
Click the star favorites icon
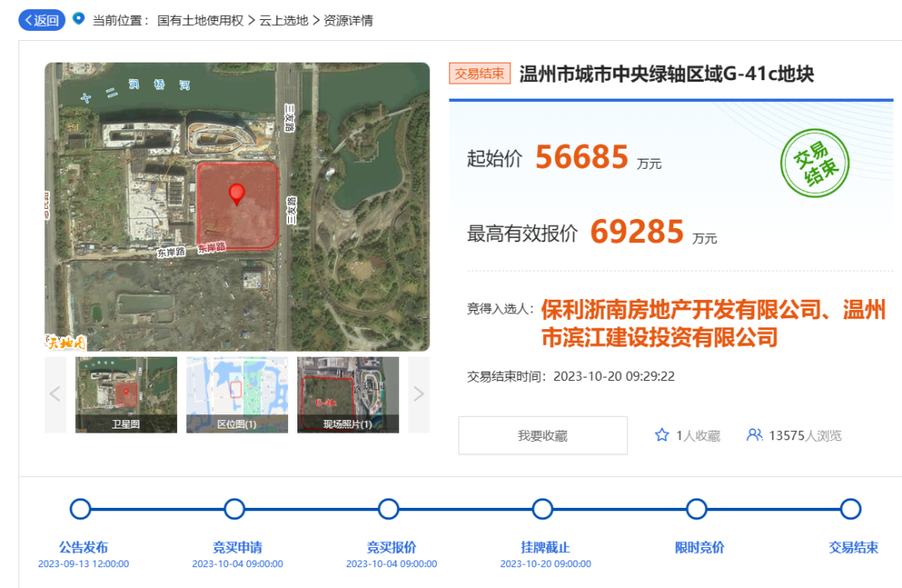(661, 435)
